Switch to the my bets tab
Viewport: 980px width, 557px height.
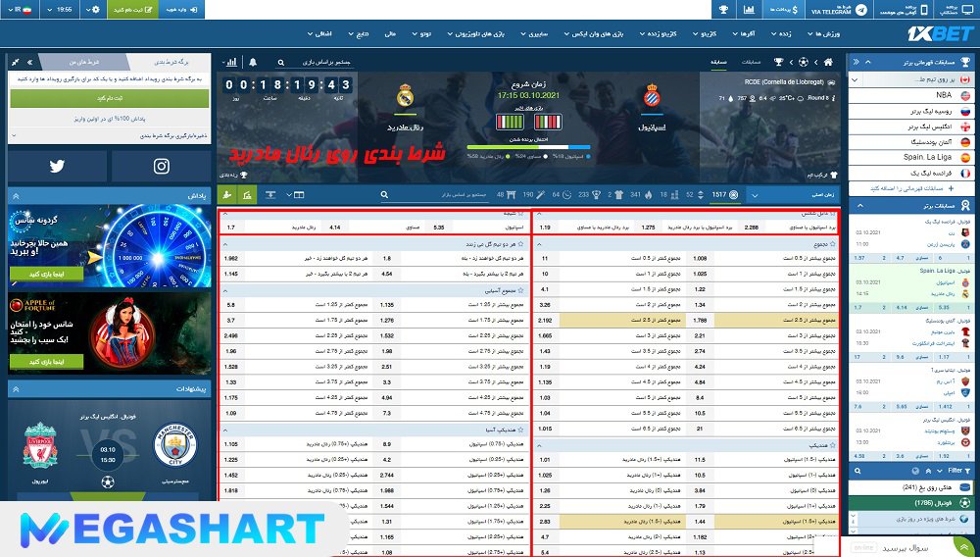[x=84, y=62]
